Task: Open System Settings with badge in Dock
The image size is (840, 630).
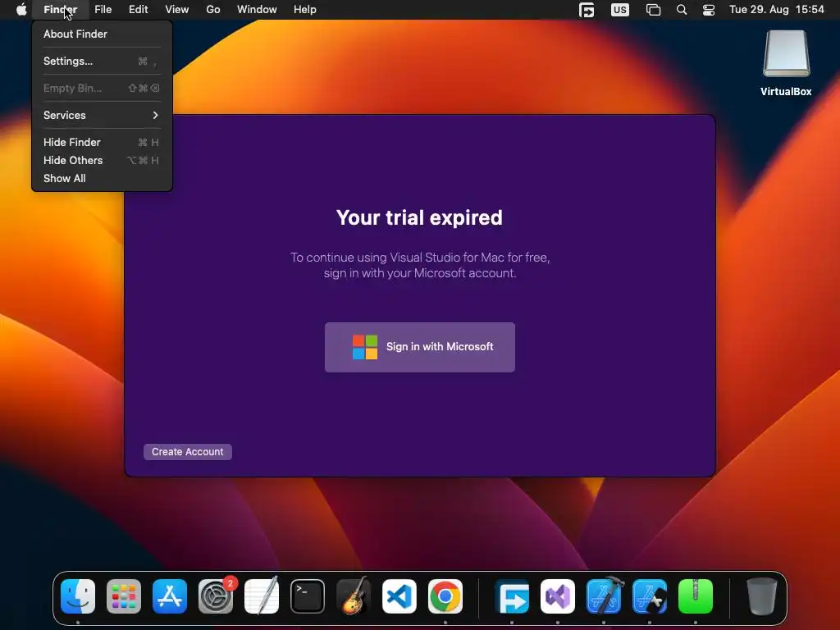Action: 216,596
